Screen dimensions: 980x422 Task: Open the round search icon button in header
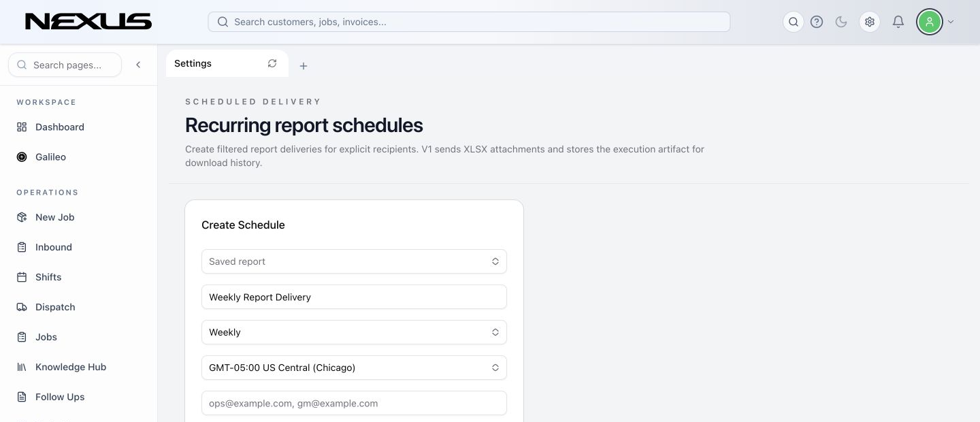(794, 22)
